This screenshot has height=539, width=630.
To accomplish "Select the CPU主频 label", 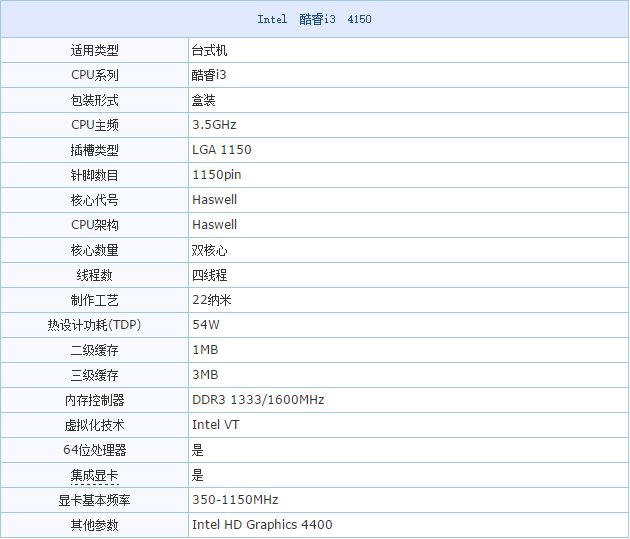I will tap(94, 125).
